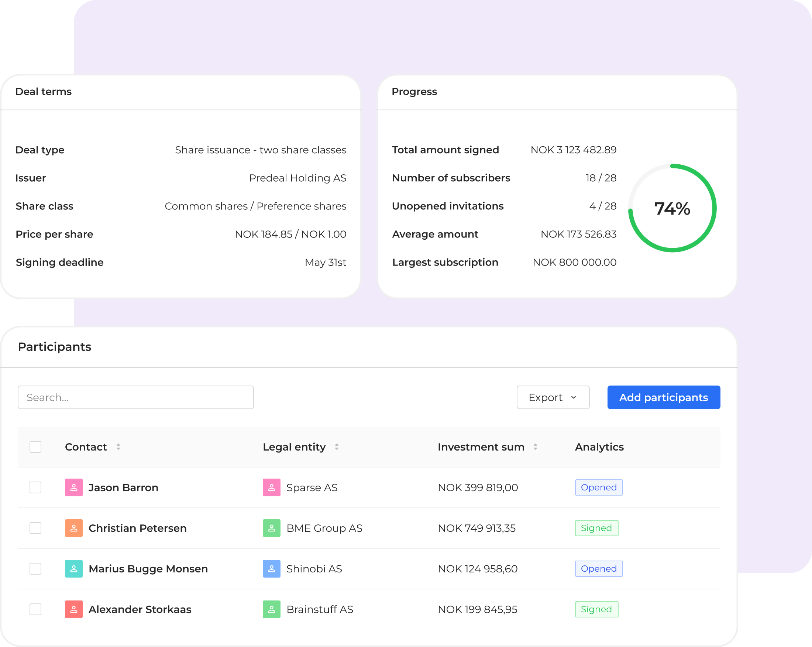Image resolution: width=812 pixels, height=647 pixels.
Task: Sort by Investment sum column arrows
Action: point(535,447)
